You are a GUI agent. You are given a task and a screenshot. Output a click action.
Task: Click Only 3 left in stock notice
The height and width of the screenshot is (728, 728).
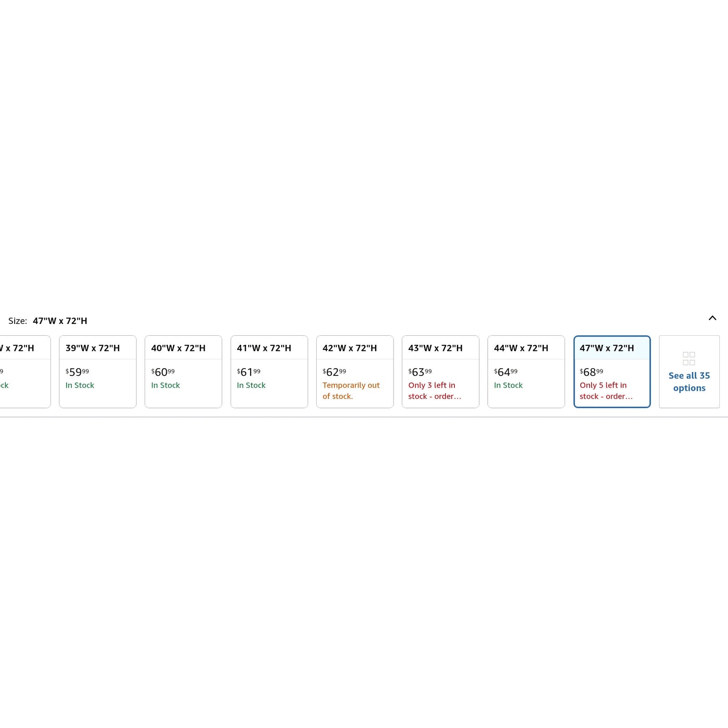[x=435, y=390]
